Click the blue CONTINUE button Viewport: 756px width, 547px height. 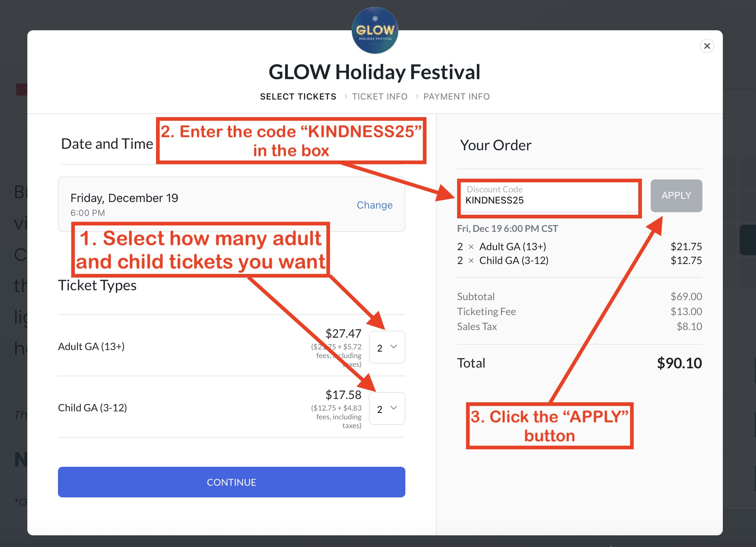point(231,482)
